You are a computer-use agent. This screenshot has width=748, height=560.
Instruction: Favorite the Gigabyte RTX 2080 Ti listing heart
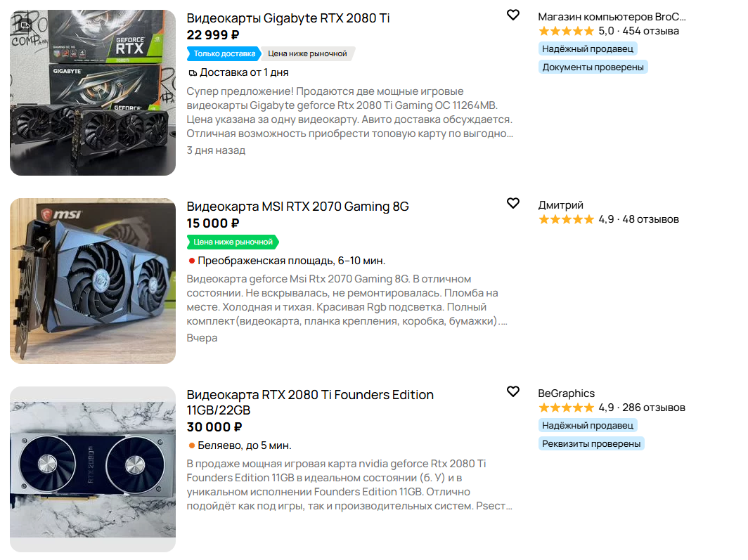click(x=512, y=15)
